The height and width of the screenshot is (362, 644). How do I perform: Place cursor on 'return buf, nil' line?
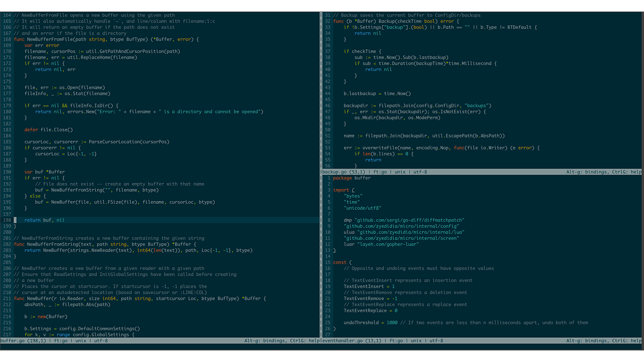44,220
